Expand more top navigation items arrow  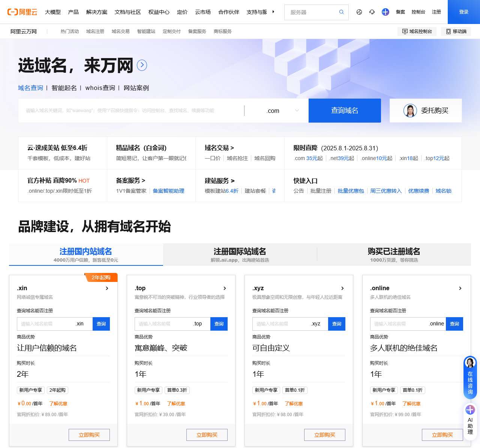tap(273, 12)
